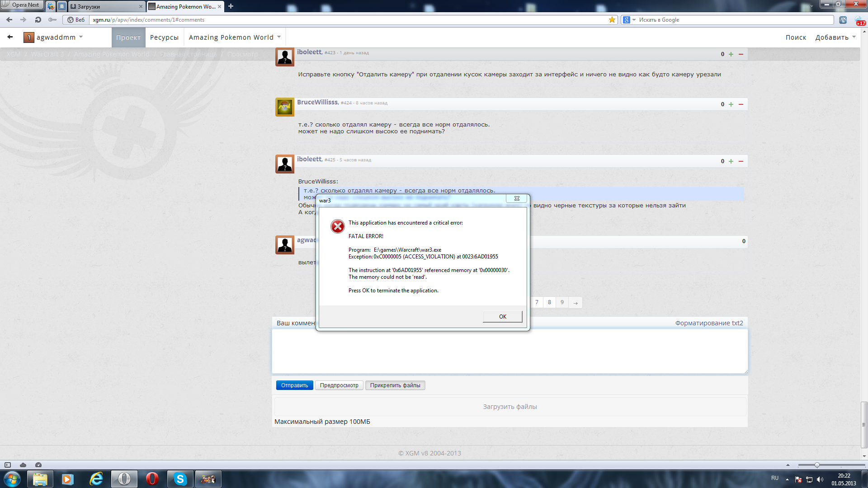Focus the xgm.ru address bar
This screenshot has height=488, width=868.
coord(348,19)
